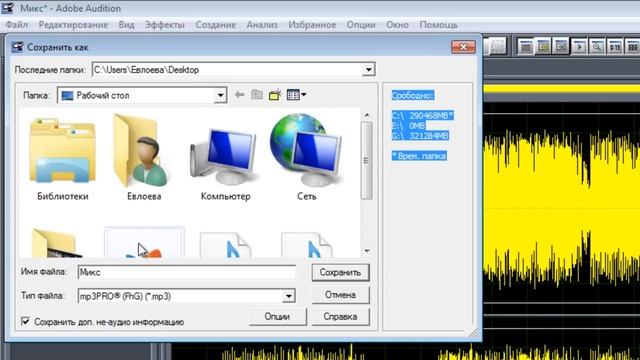Screen dimensions: 640x360
Task: Click the Отмена button
Action: (x=340, y=295)
